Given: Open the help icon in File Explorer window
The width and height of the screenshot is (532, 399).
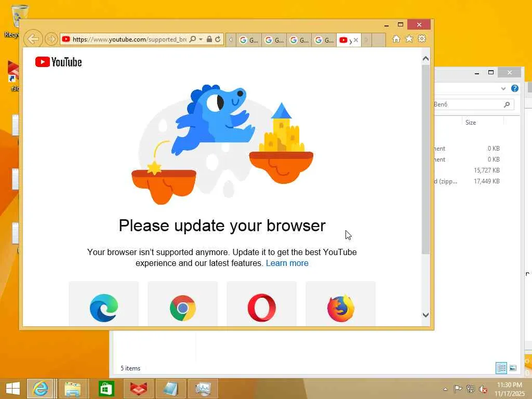Looking at the screenshot, I should [515, 88].
